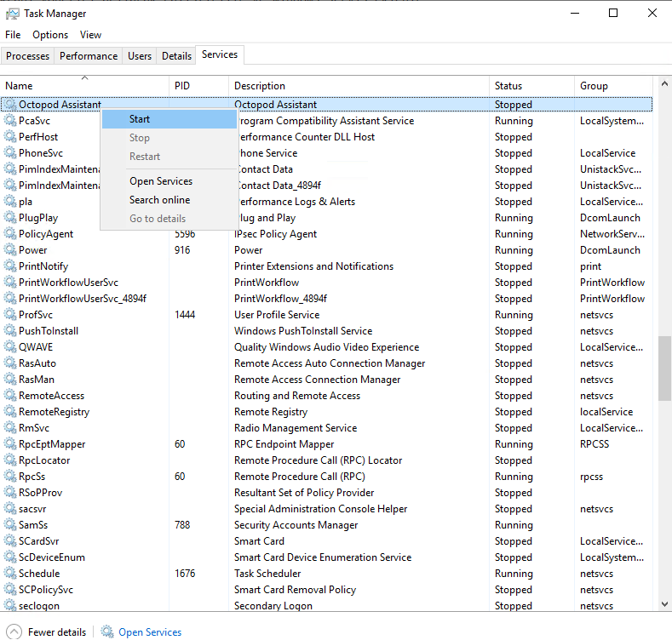The width and height of the screenshot is (672, 640).
Task: Click the gear icon beside Open Services link
Action: pos(107,631)
